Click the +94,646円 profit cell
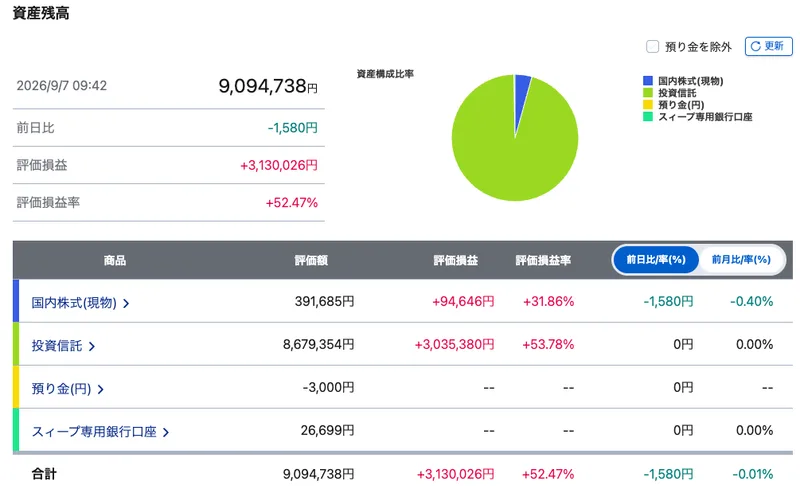This screenshot has width=800, height=486. click(x=463, y=301)
